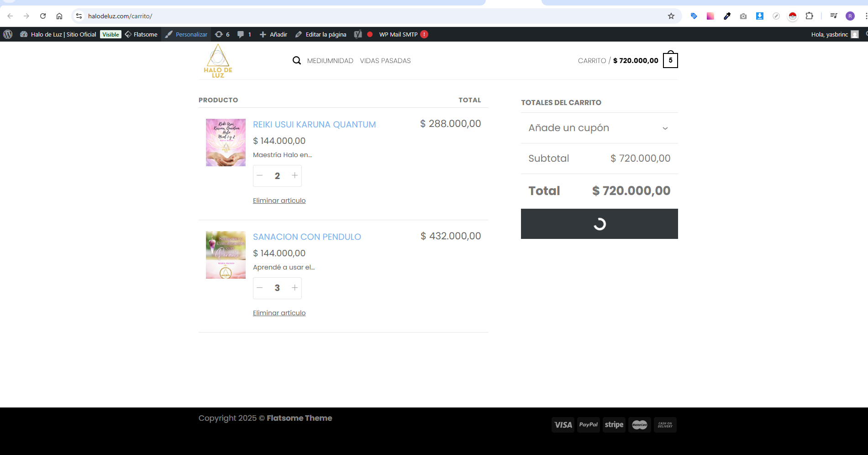Click the dark checkout button with spinner
868x455 pixels.
[599, 224]
